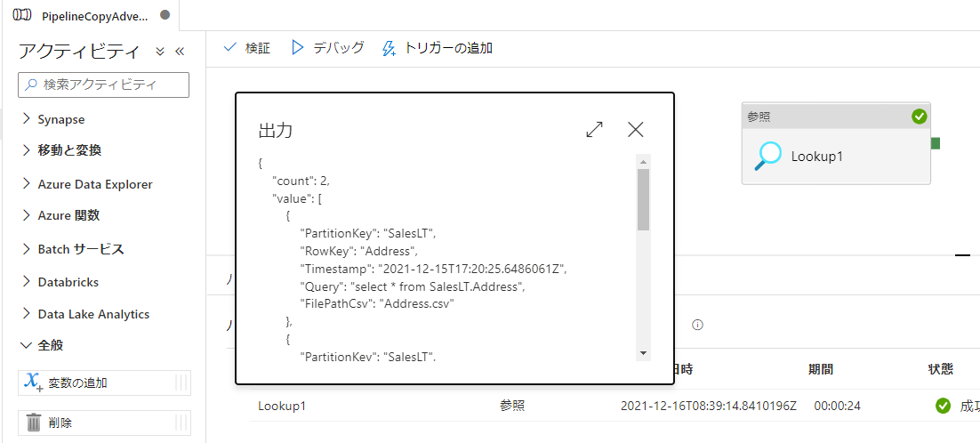The image size is (980, 443).
Task: Select the 削除 activity item
Action: coord(104,423)
